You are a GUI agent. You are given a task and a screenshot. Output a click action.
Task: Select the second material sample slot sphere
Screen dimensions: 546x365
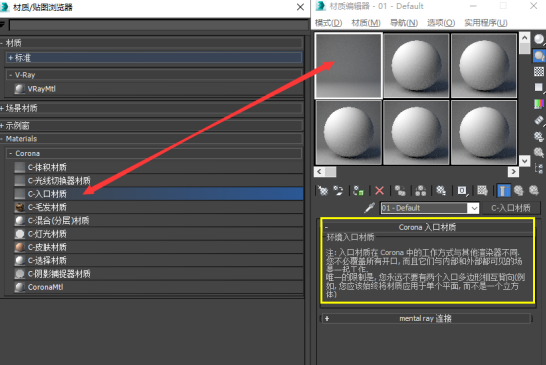click(416, 66)
